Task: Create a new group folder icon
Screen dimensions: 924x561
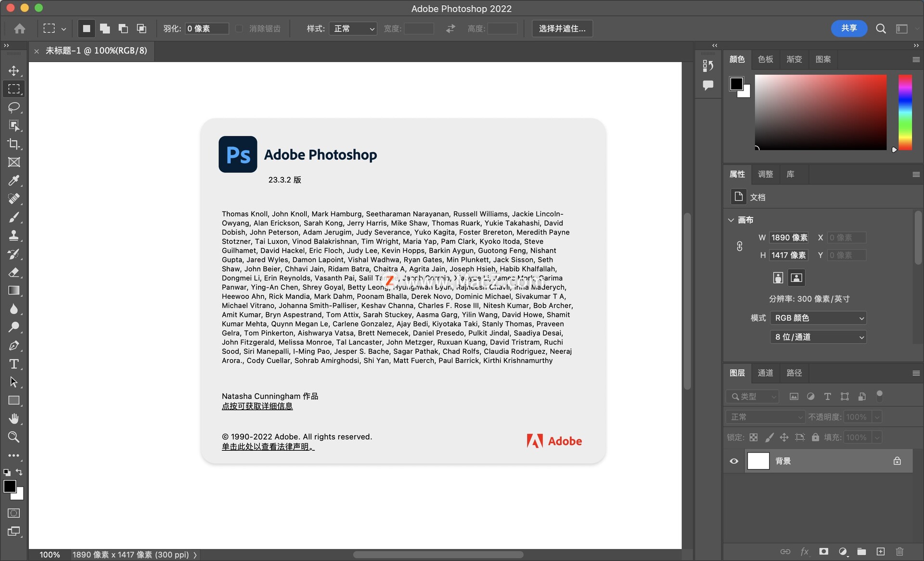Action: click(861, 551)
